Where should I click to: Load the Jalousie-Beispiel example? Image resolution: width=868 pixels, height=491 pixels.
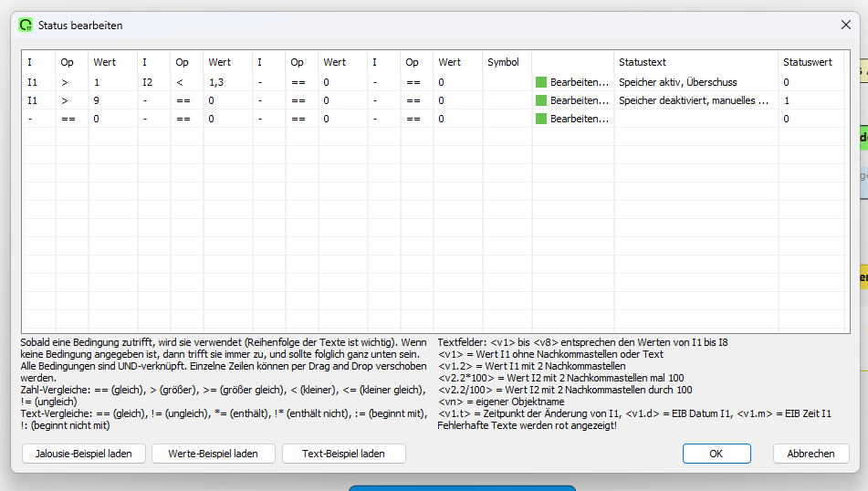(84, 454)
